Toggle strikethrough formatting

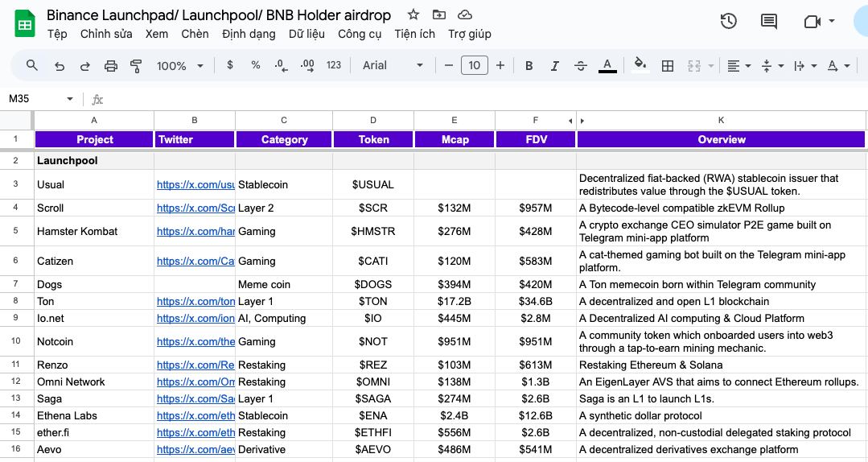point(581,66)
